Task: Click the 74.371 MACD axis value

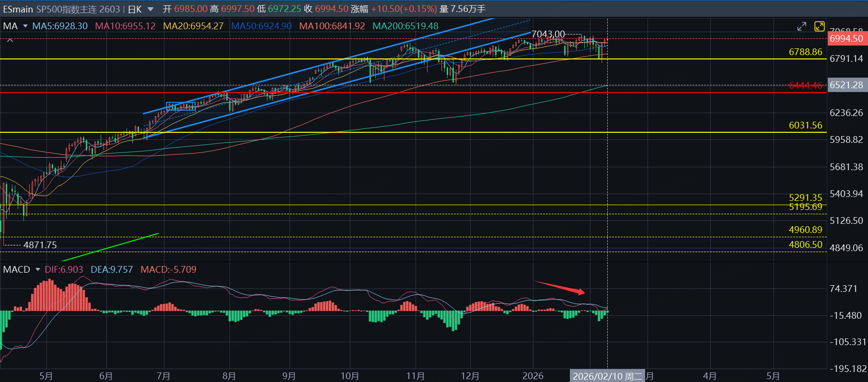Action: (844, 289)
